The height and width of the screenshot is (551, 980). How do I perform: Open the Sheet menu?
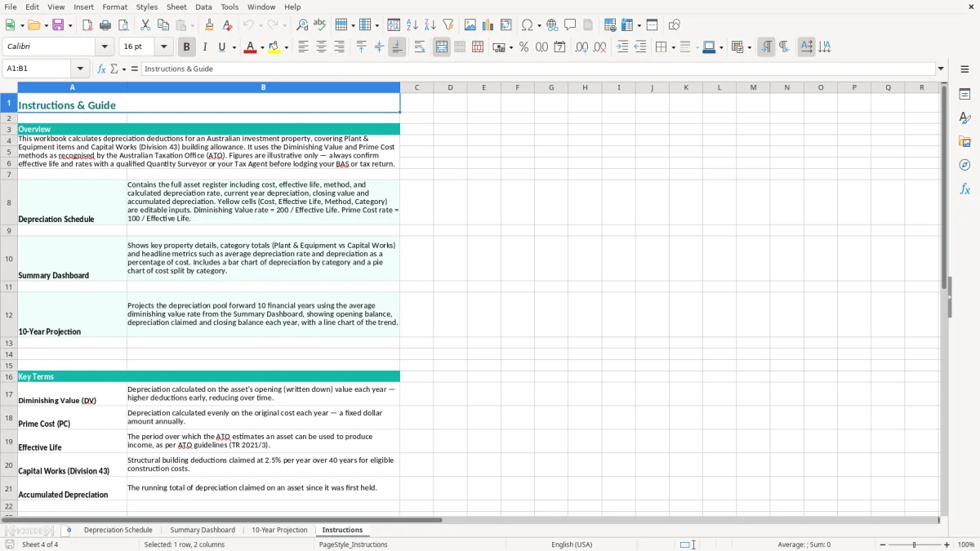[x=176, y=7]
